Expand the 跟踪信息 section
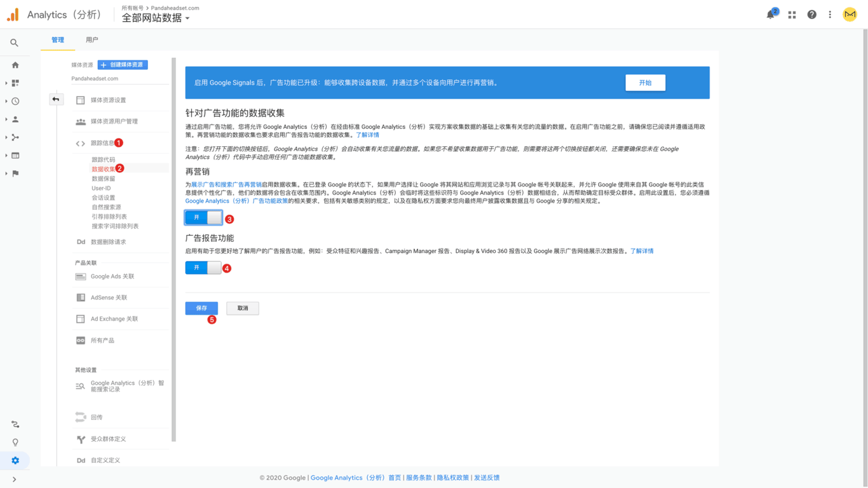 click(x=102, y=143)
